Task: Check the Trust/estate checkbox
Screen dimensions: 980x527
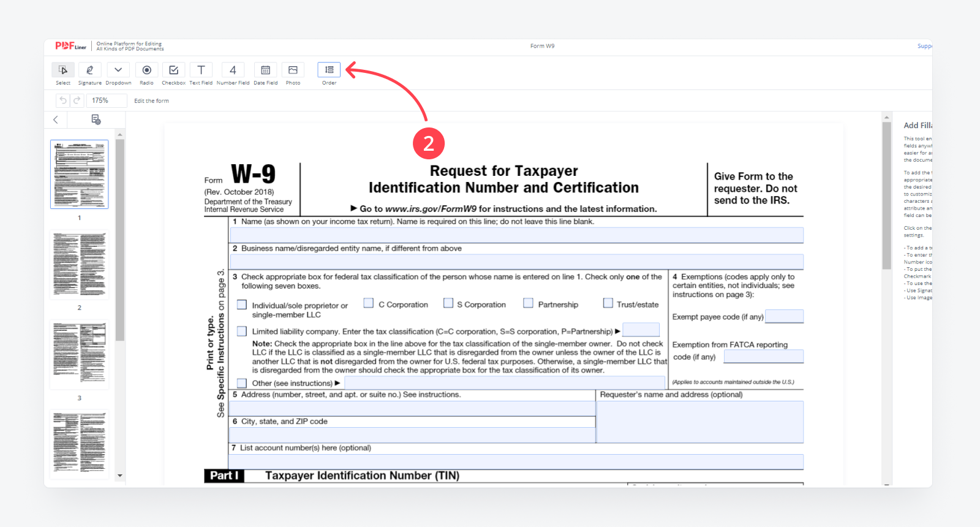Action: (x=608, y=303)
